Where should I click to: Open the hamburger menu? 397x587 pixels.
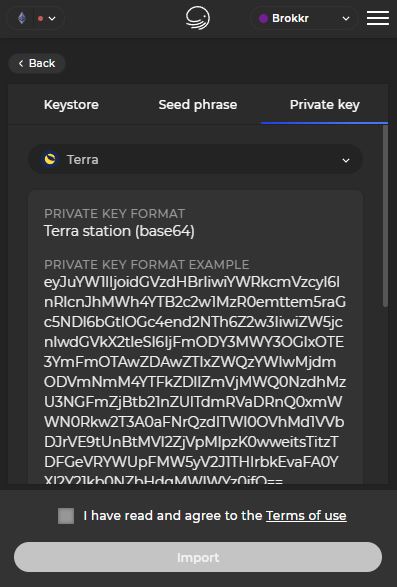(x=378, y=18)
